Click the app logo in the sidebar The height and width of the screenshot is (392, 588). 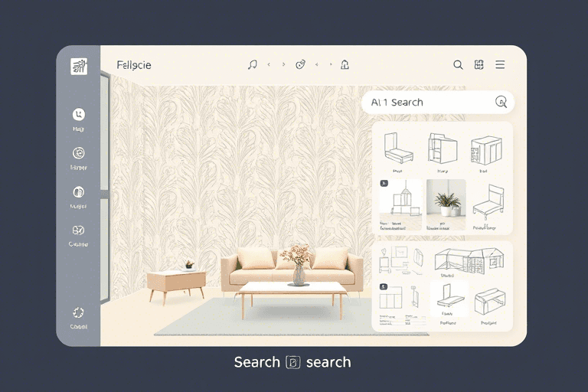coord(79,67)
